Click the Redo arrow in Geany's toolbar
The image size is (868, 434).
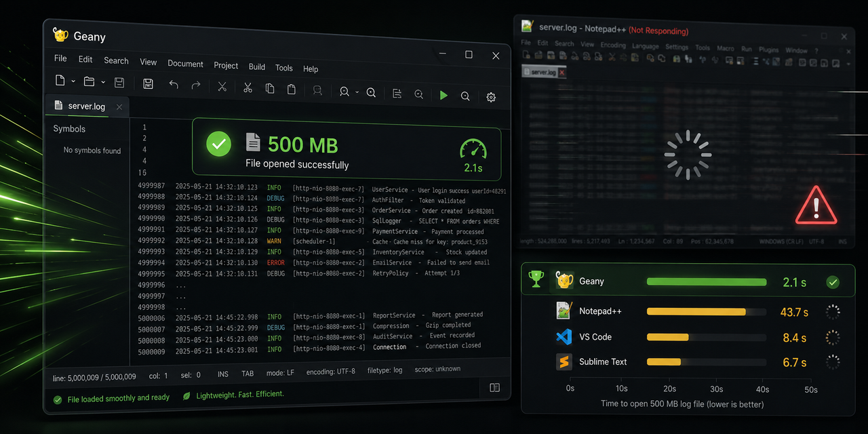pyautogui.click(x=196, y=85)
